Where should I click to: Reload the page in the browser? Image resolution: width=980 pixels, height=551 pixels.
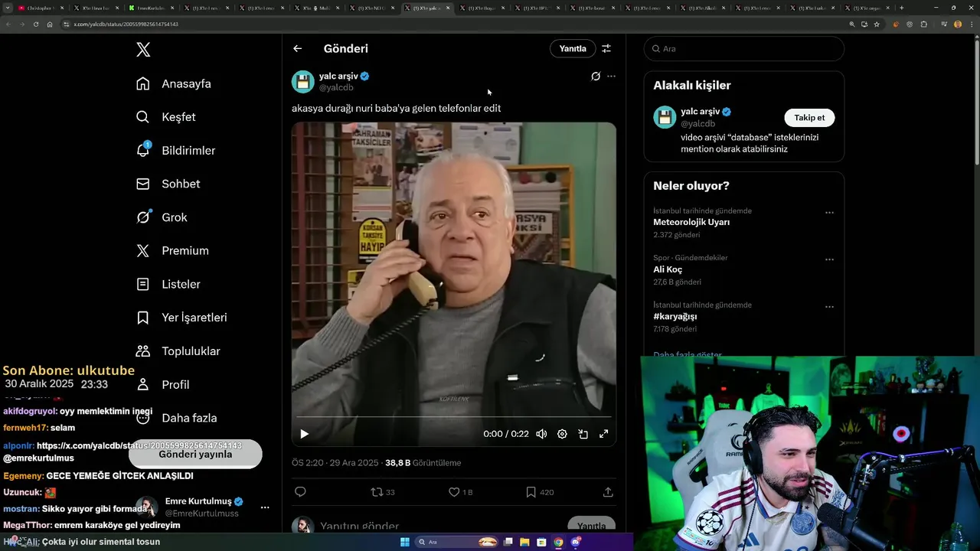tap(36, 24)
